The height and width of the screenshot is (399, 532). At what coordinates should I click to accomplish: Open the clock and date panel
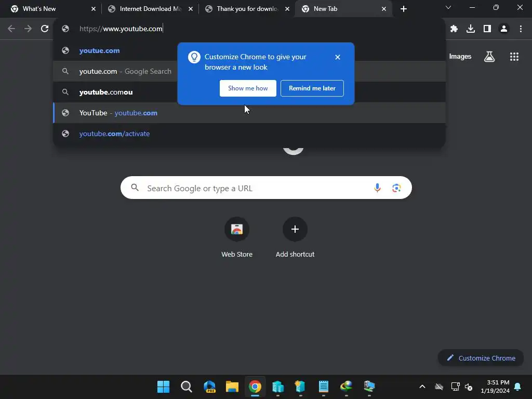[495, 387]
